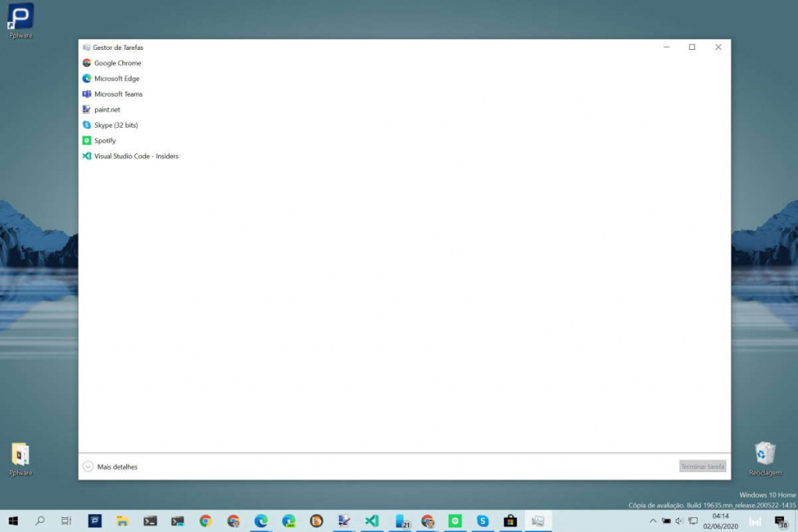Open the Windows Start menu
This screenshot has width=798, height=532.
[x=13, y=521]
